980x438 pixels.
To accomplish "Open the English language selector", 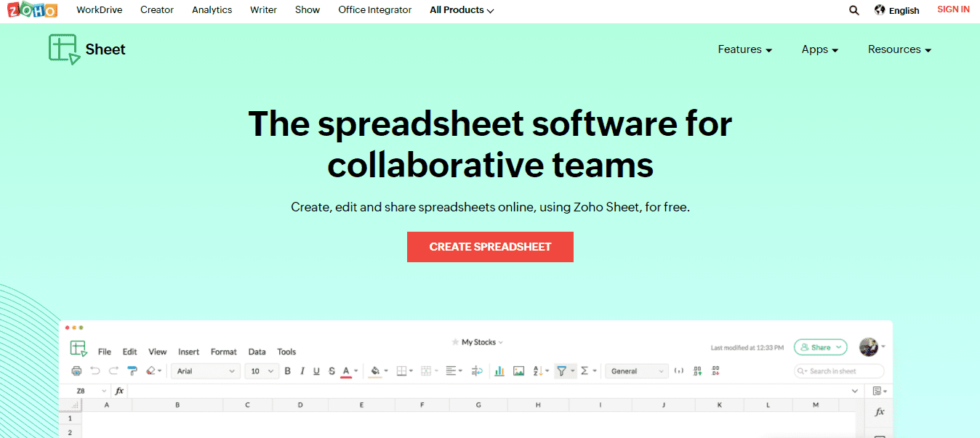I will click(897, 10).
